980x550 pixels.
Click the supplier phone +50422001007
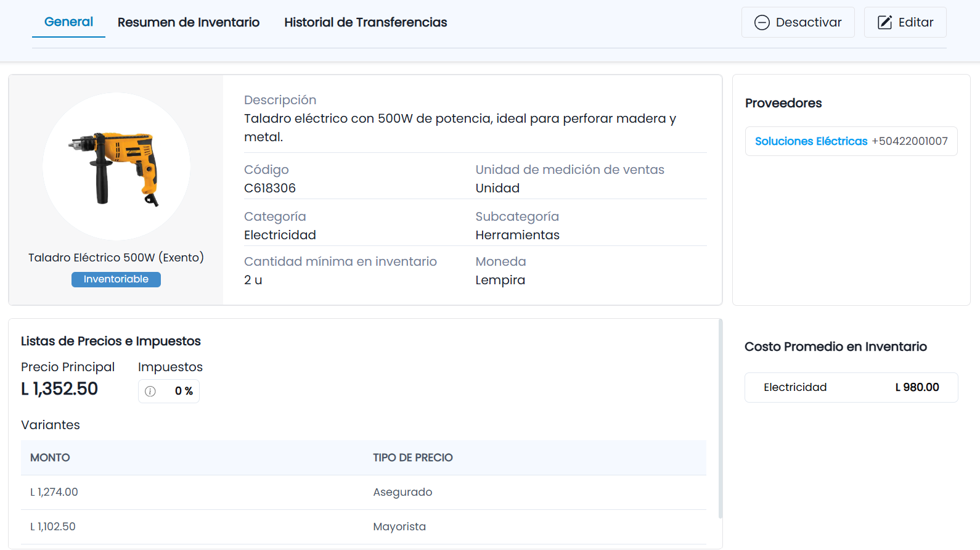910,141
